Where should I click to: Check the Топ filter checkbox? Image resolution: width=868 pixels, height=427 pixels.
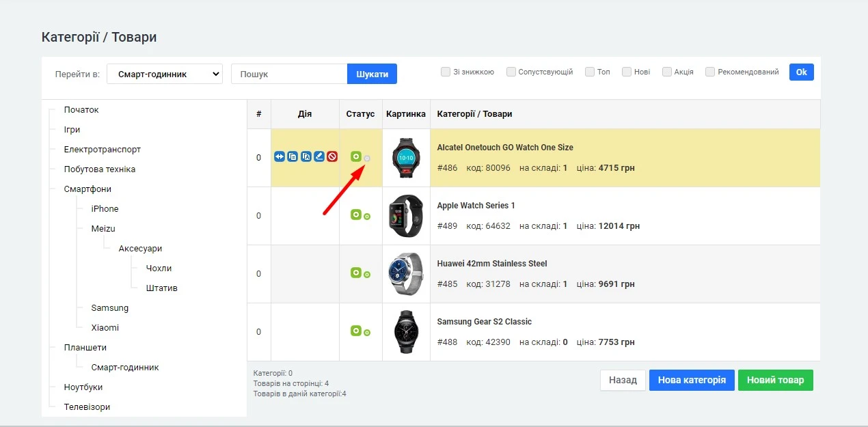[x=589, y=71]
